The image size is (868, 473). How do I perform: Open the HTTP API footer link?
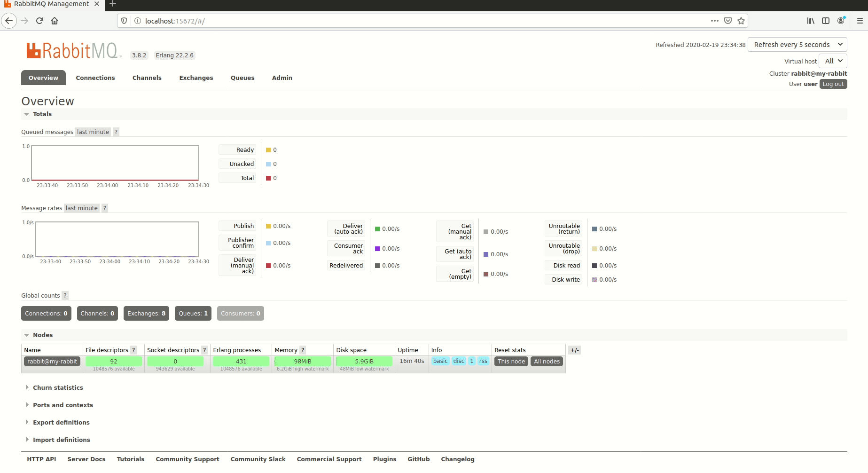pyautogui.click(x=41, y=459)
